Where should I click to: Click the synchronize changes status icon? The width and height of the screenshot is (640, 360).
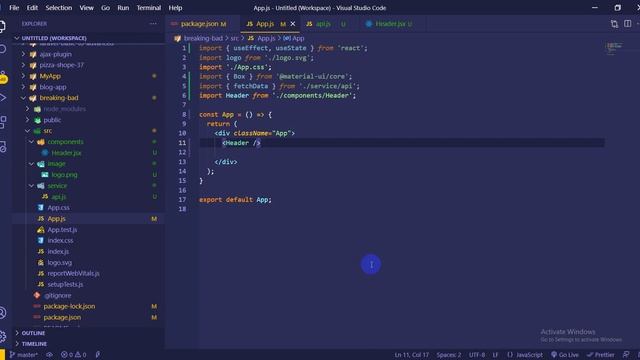pos(49,355)
